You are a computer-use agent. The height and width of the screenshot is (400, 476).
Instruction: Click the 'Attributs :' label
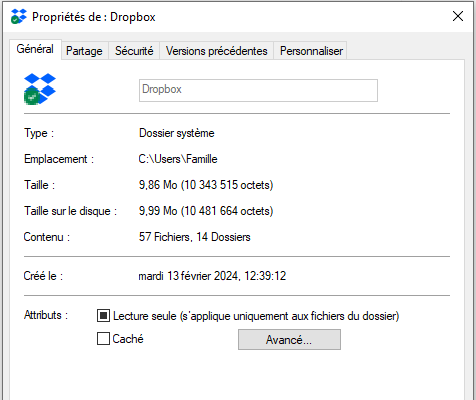point(46,315)
